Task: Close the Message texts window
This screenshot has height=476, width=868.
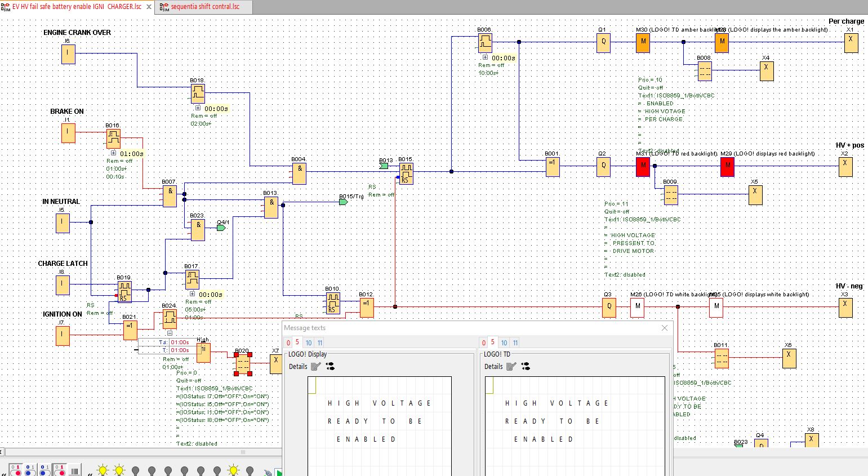Action: pyautogui.click(x=665, y=328)
